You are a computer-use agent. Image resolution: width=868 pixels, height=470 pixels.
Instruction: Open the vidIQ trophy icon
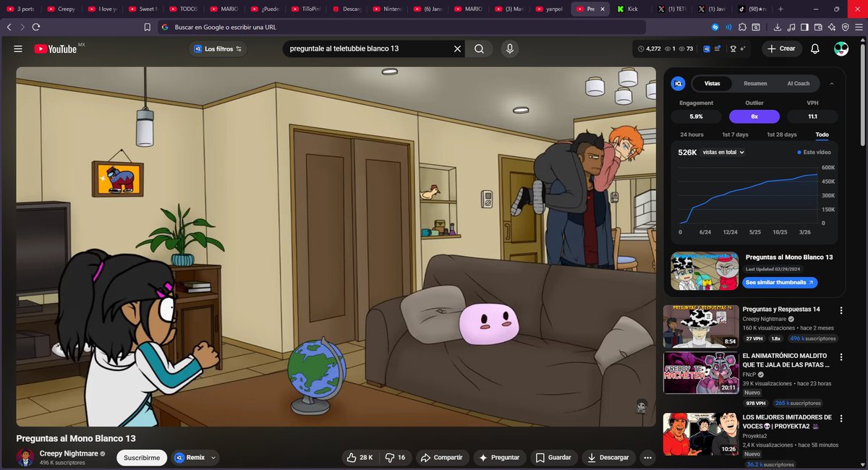click(733, 49)
